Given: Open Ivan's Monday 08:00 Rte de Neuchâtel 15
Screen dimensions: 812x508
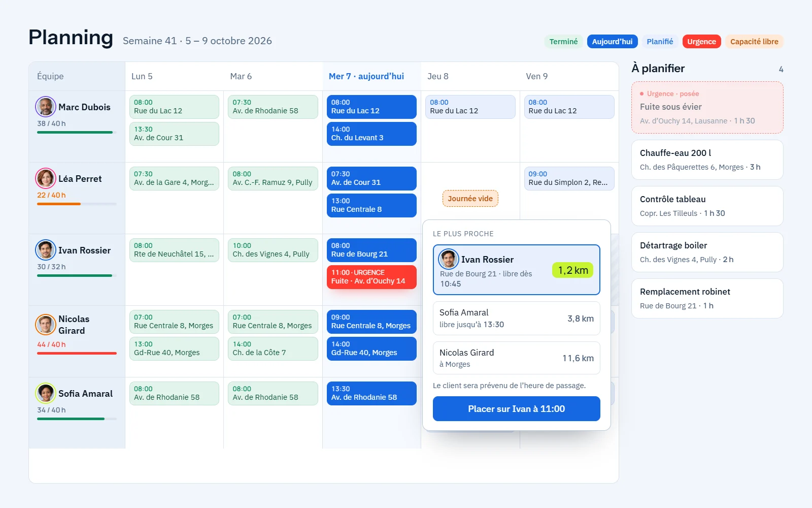Looking at the screenshot, I should click(174, 250).
